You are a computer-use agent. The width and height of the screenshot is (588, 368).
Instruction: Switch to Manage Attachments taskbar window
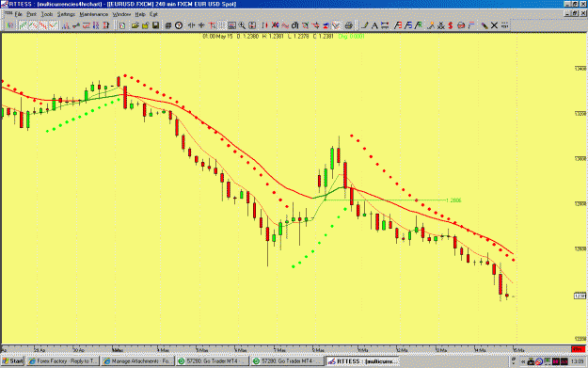[x=137, y=361]
